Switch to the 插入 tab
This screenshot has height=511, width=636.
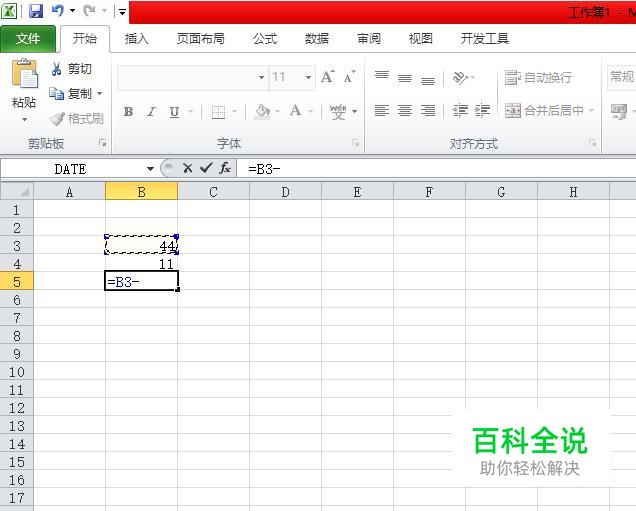pos(137,39)
